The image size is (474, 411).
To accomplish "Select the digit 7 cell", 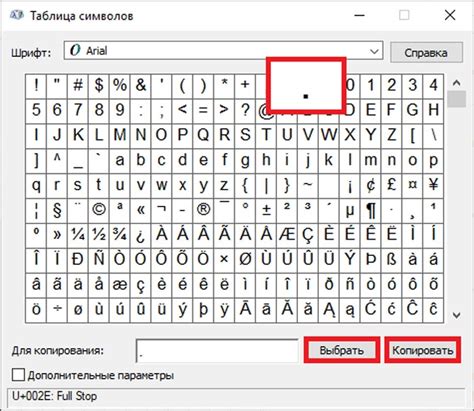I will pyautogui.click(x=78, y=111).
